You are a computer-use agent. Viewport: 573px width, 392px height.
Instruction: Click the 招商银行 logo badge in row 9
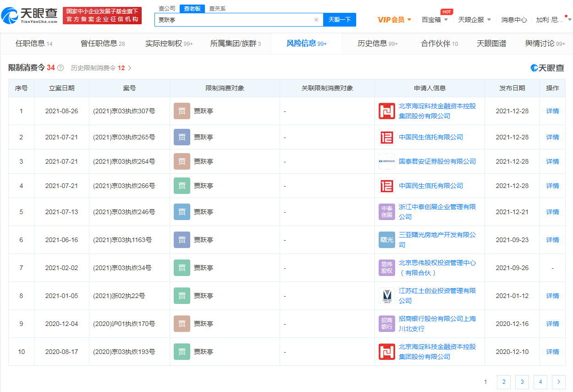387,324
